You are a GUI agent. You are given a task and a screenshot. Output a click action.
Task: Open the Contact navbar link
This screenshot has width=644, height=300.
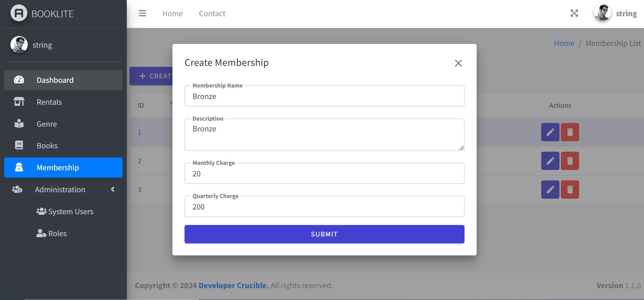pyautogui.click(x=212, y=14)
